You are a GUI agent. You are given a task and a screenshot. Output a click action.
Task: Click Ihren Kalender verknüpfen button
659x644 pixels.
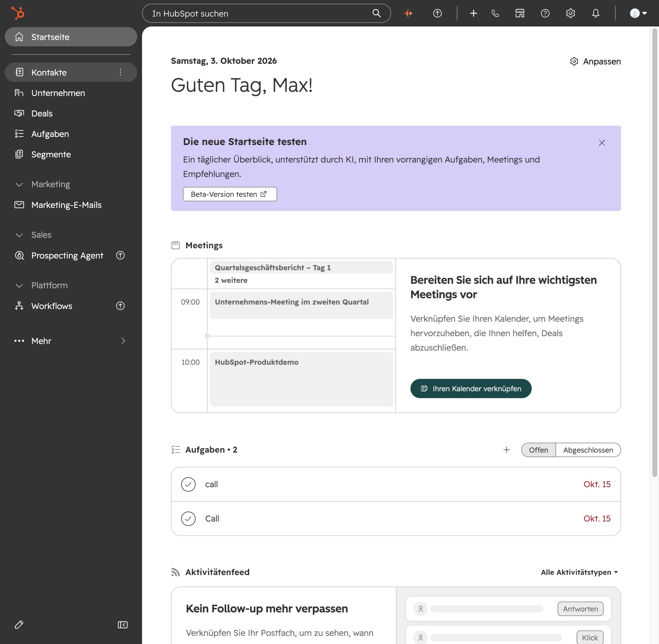coord(471,388)
